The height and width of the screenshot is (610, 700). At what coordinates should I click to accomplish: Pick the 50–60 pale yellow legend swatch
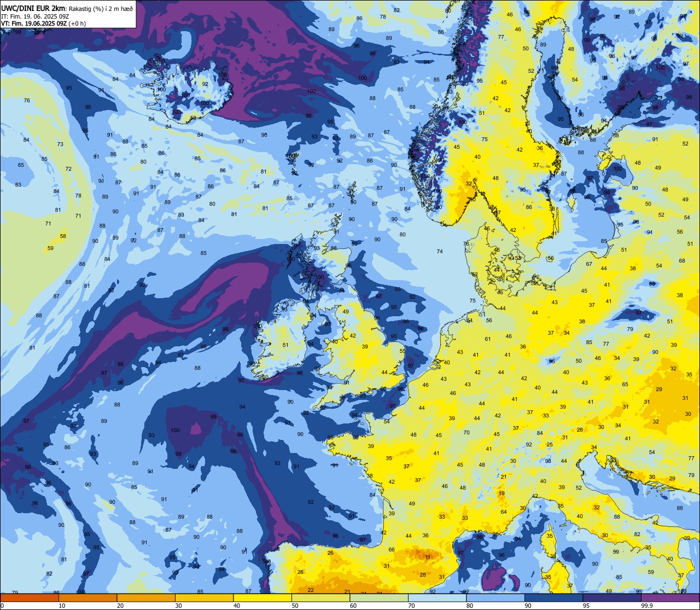320,597
